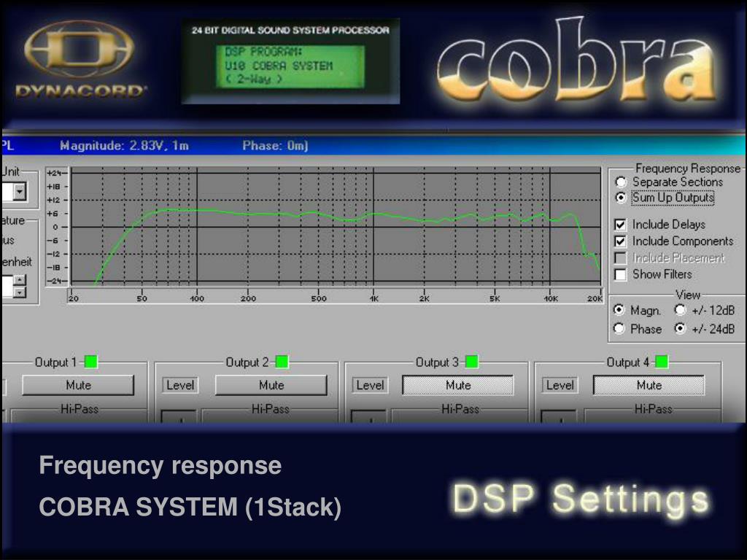Select Separate Sections radio button
Image resolution: width=747 pixels, height=560 pixels.
pos(621,182)
